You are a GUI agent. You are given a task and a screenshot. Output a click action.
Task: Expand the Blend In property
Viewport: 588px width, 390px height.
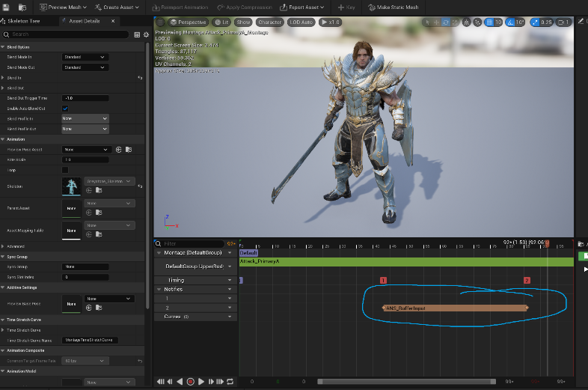(x=3, y=78)
